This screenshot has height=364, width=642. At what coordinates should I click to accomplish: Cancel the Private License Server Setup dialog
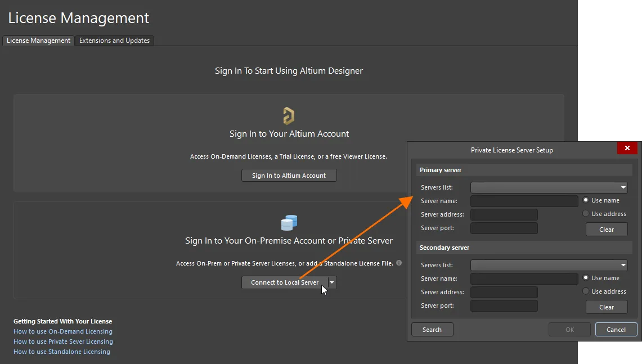click(616, 330)
